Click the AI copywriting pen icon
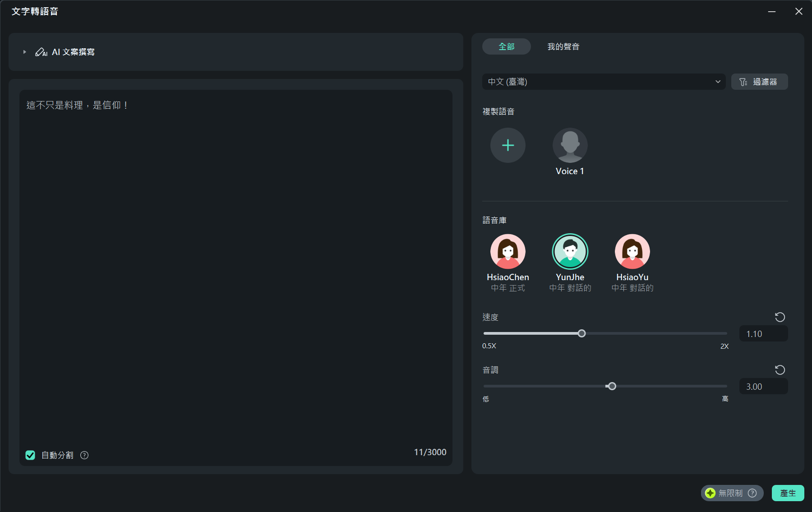 tap(41, 52)
